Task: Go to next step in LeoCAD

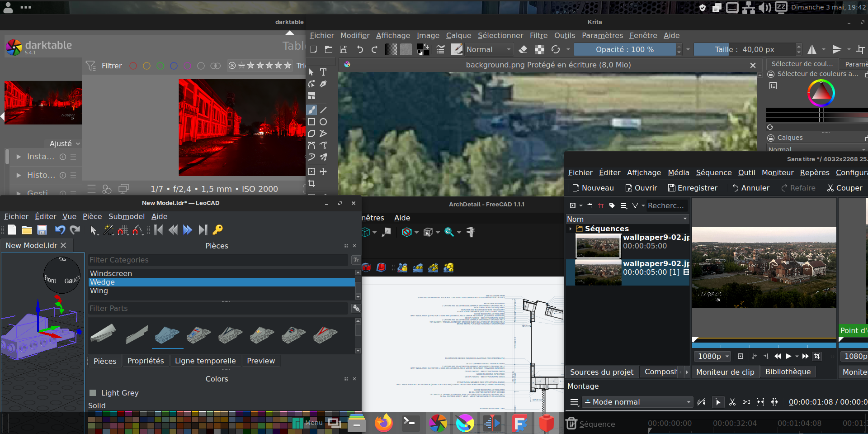Action: point(188,230)
